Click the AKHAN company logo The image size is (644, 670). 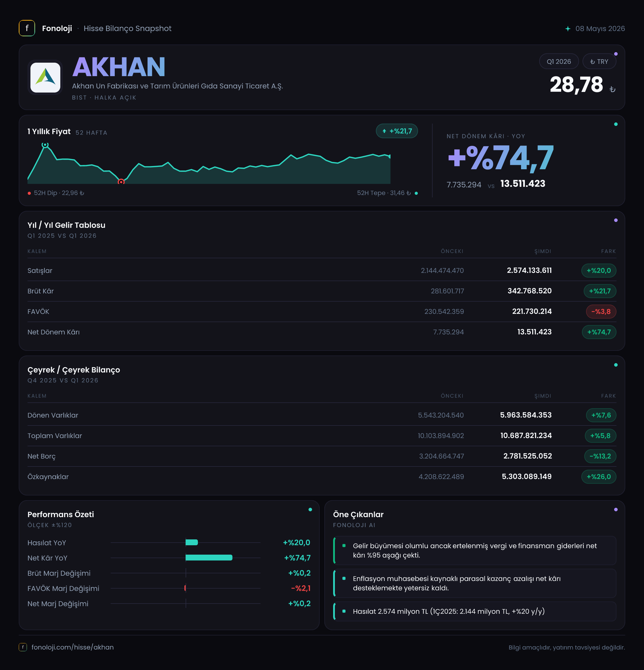45,77
